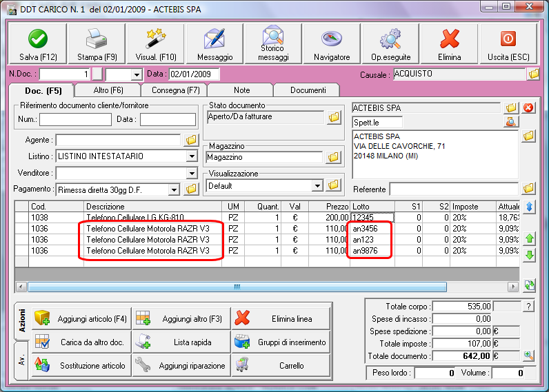Screen dimensions: 549x392
Task: Click Aggiungi altro (F3) button
Action: point(181,319)
